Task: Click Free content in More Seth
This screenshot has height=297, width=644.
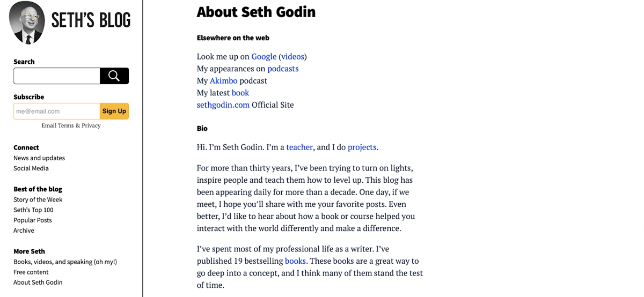Action: (x=31, y=272)
